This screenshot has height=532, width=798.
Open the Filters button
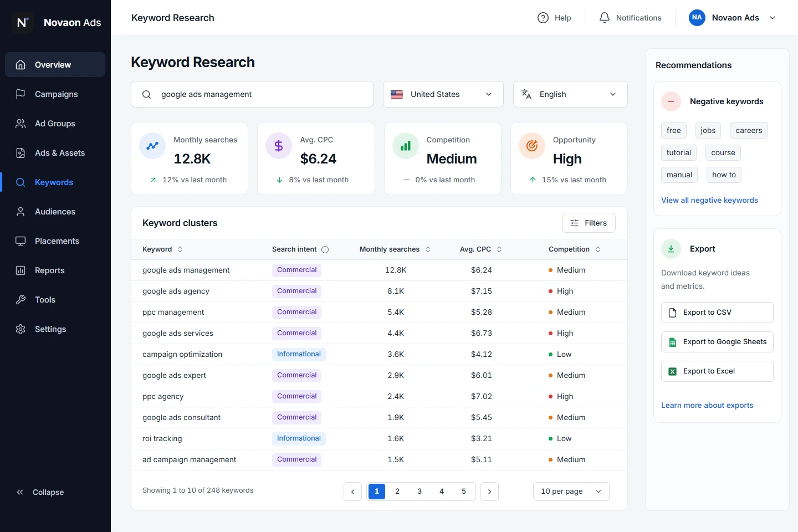[589, 223]
